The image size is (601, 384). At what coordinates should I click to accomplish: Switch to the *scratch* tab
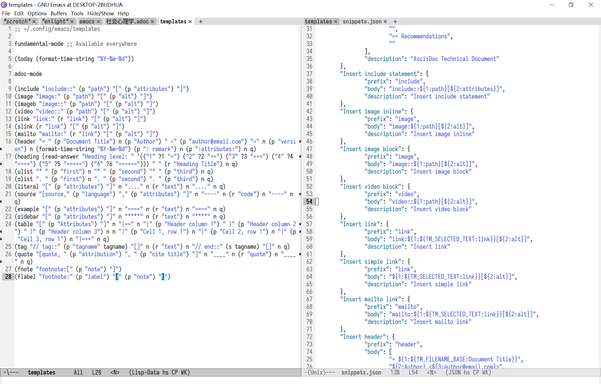[16, 21]
